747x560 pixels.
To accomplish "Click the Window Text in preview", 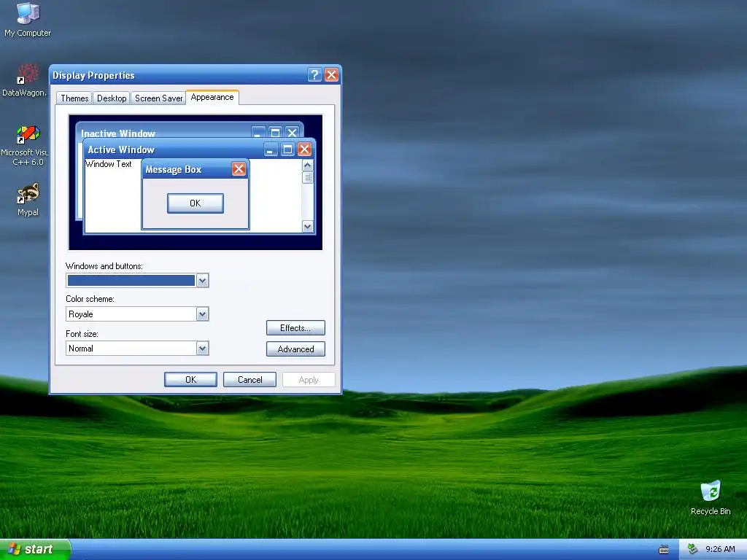I will [x=109, y=164].
